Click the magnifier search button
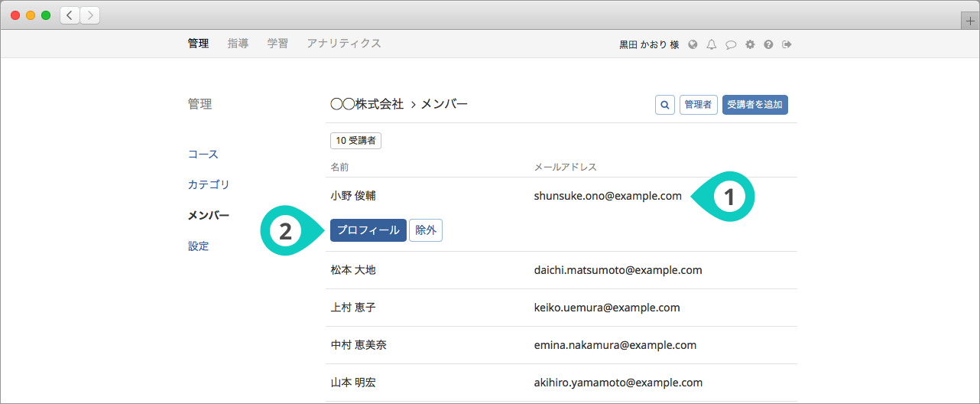Image resolution: width=980 pixels, height=404 pixels. coord(665,105)
